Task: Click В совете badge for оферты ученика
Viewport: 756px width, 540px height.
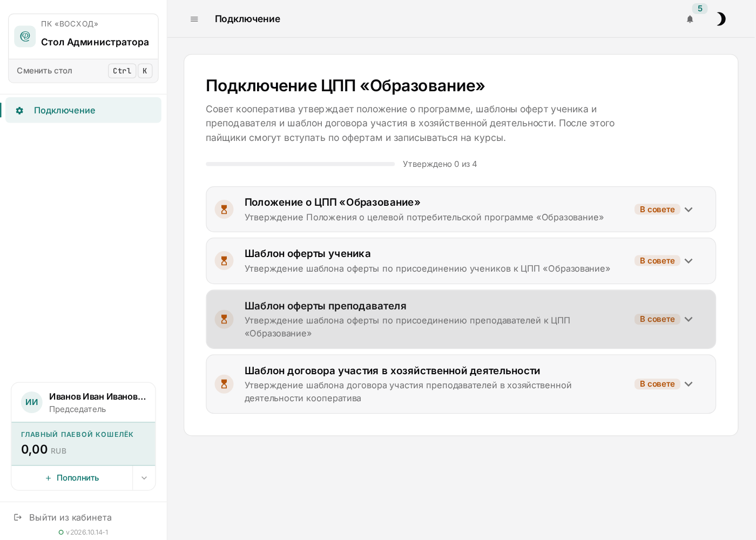Action: (x=657, y=261)
